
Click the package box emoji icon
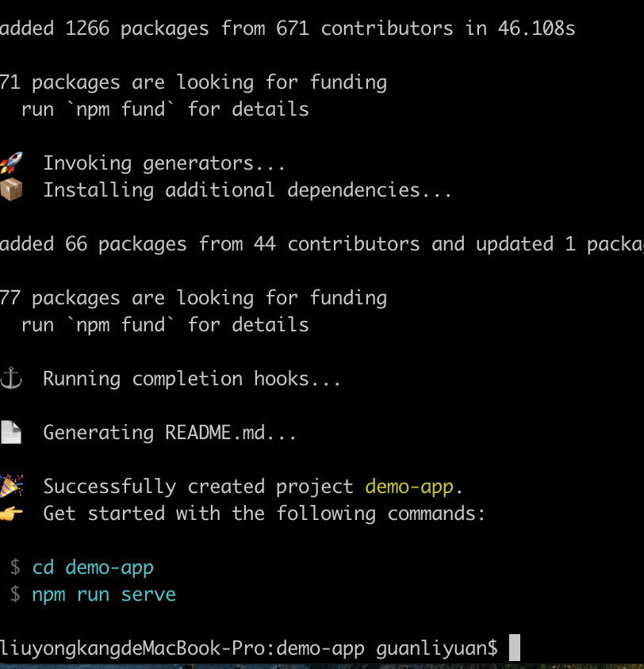click(x=11, y=189)
